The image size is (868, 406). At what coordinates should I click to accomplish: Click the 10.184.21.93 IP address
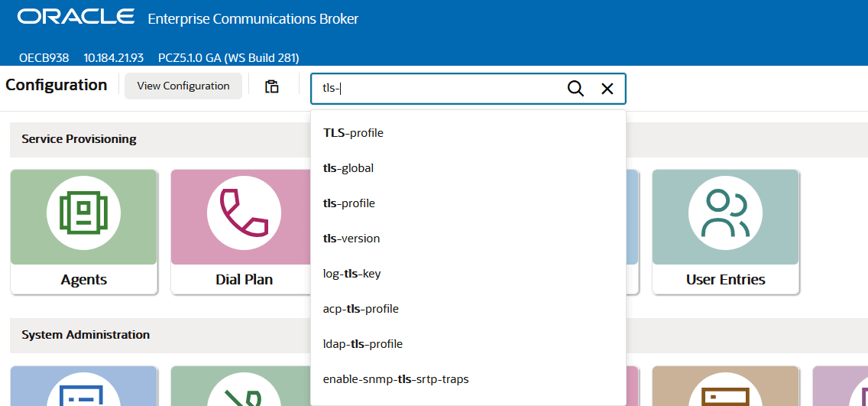pos(114,57)
